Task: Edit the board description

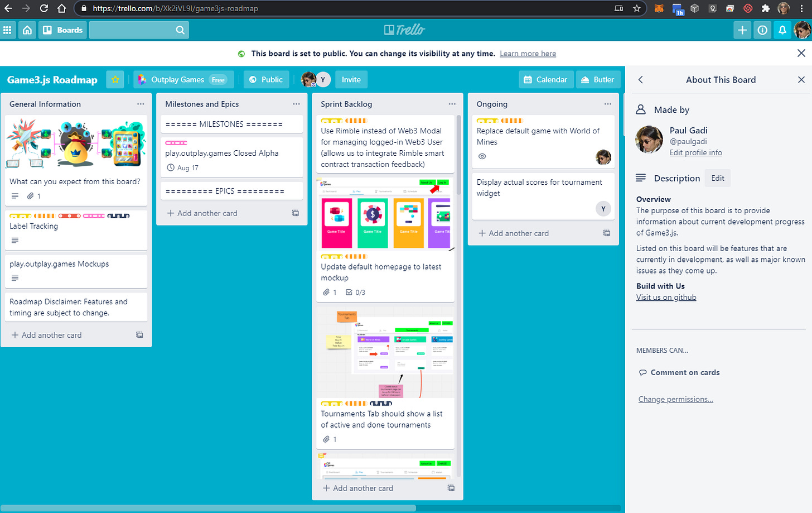Action: click(718, 178)
